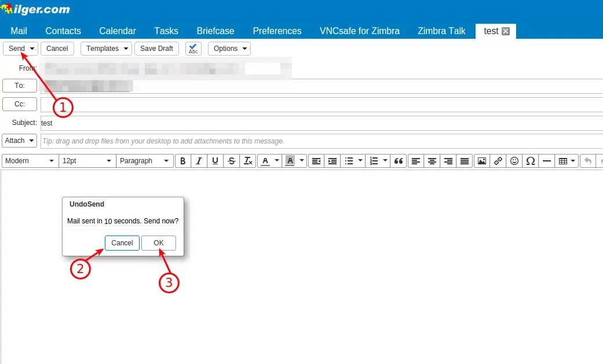
Task: Open the font color picker
Action: click(x=268, y=160)
